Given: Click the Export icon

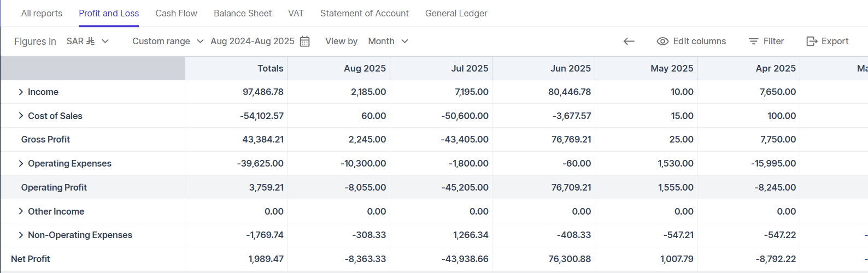Looking at the screenshot, I should point(812,41).
